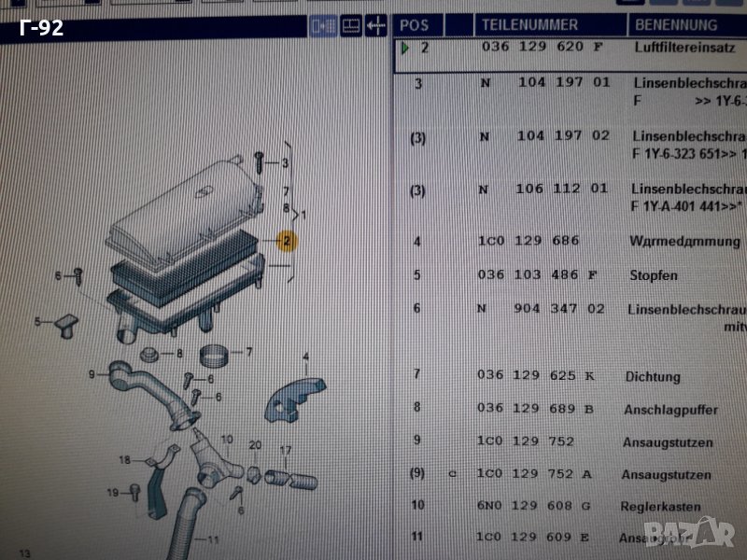Click the TEILENUMMER column header
747x560 pixels.
click(x=529, y=25)
